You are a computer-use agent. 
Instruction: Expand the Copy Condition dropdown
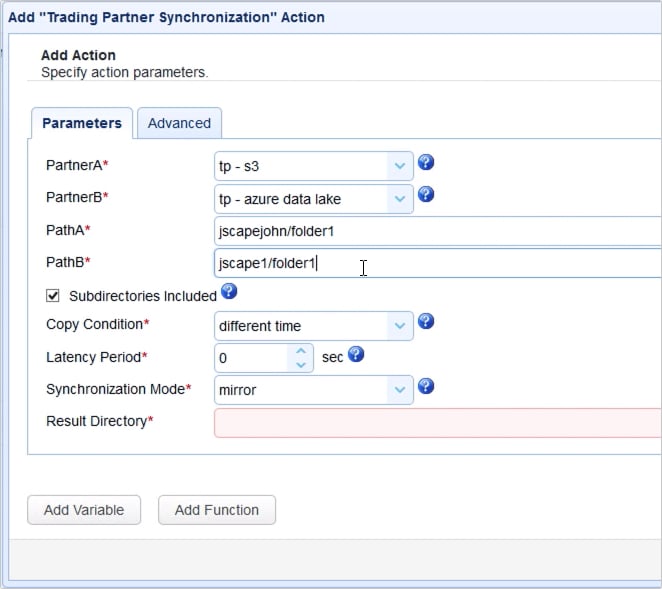400,325
